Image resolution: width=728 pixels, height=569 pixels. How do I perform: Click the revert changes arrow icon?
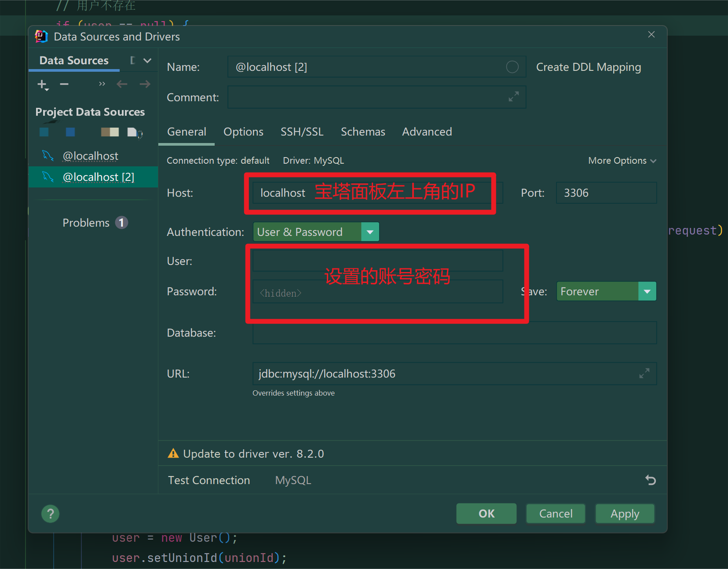tap(650, 480)
